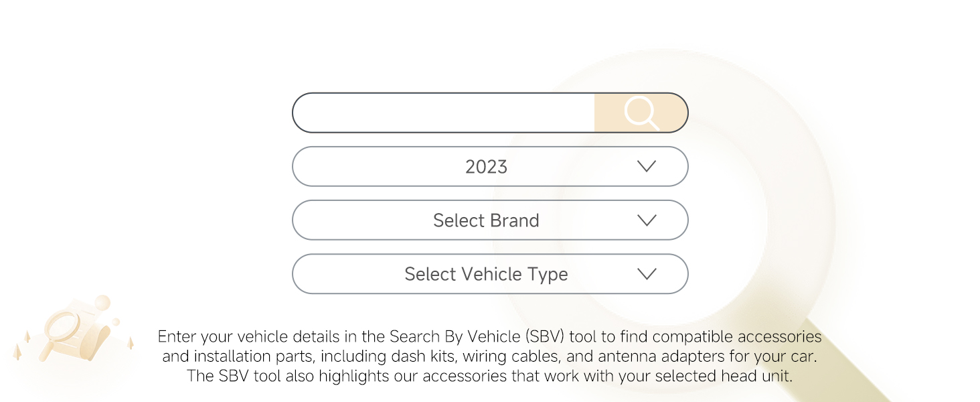Click the magnifying glass search icon
980x402 pixels.
pyautogui.click(x=641, y=113)
